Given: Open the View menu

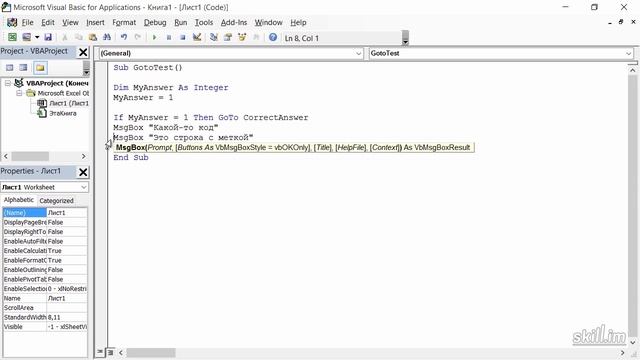Looking at the screenshot, I should [70, 22].
